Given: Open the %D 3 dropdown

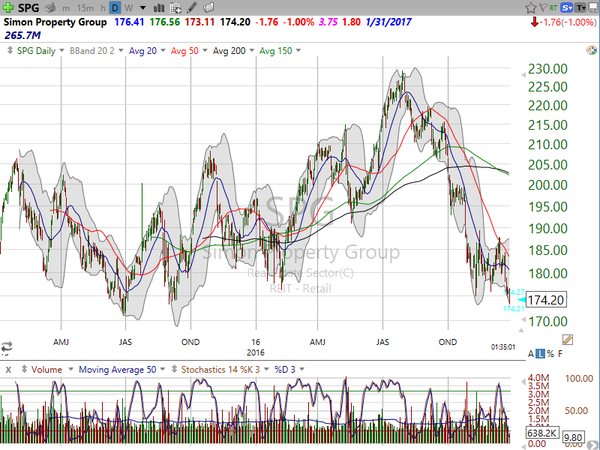Looking at the screenshot, I should 302,369.
